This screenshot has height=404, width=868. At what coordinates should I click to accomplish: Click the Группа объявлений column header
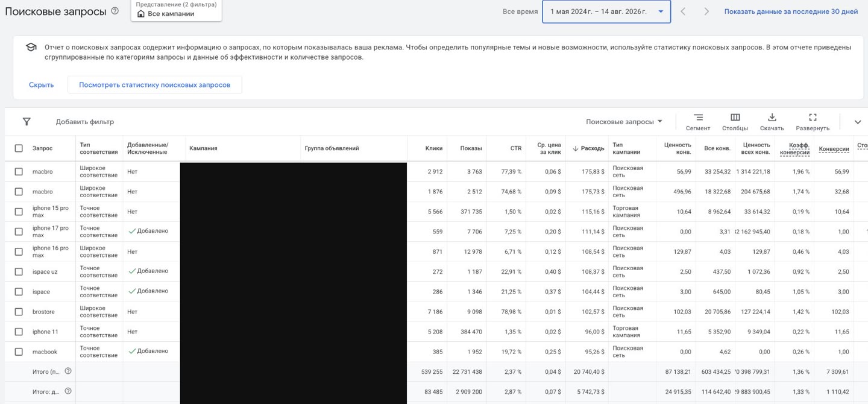332,148
